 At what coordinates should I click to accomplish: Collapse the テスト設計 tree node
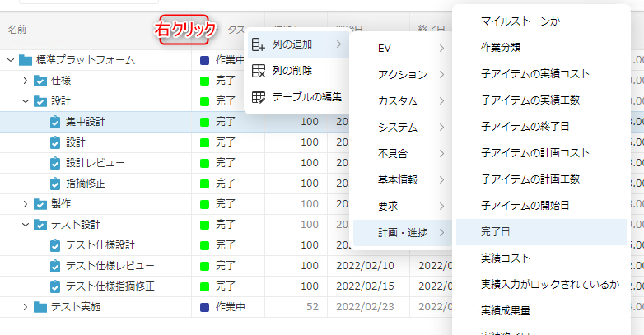point(26,225)
